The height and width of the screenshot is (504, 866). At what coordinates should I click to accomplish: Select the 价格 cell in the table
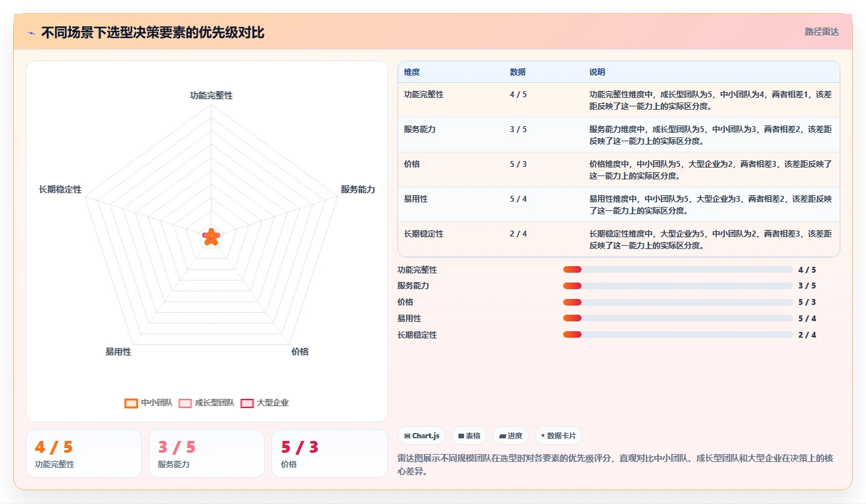(x=412, y=164)
